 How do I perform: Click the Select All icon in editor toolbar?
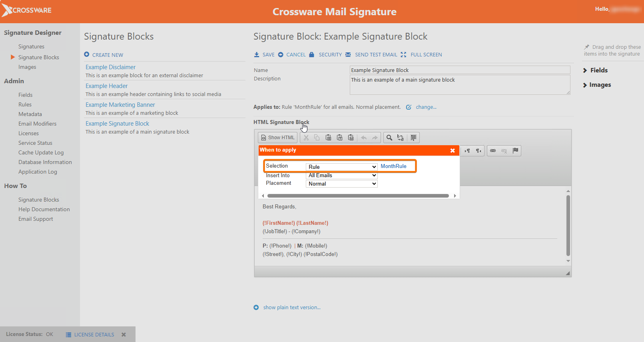(x=413, y=138)
